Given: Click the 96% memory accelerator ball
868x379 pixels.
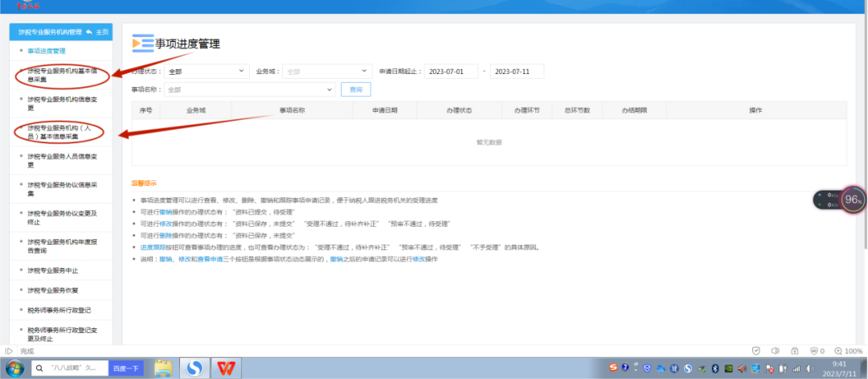Looking at the screenshot, I should (854, 200).
